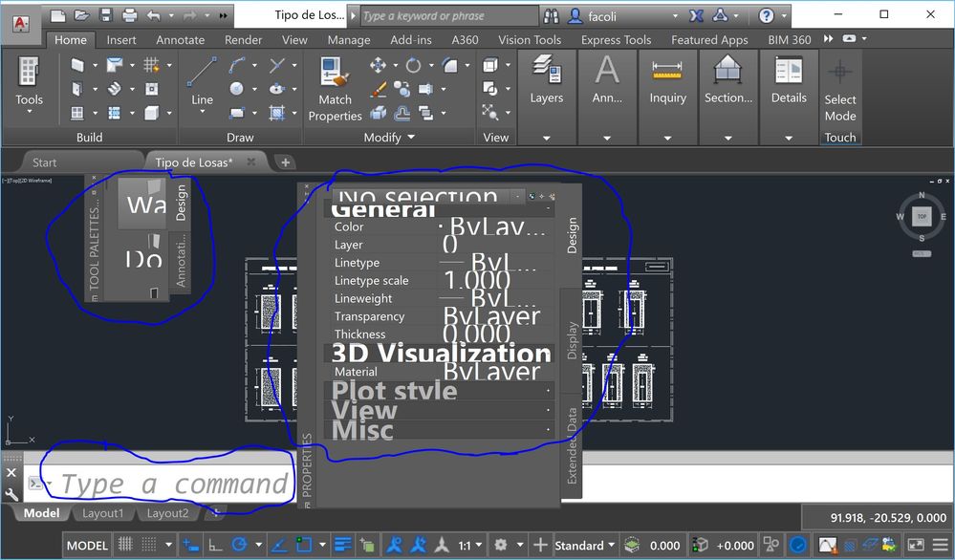Screen dimensions: 955x560
Task: Close the Tipo de Losas drawing tab
Action: coord(250,162)
